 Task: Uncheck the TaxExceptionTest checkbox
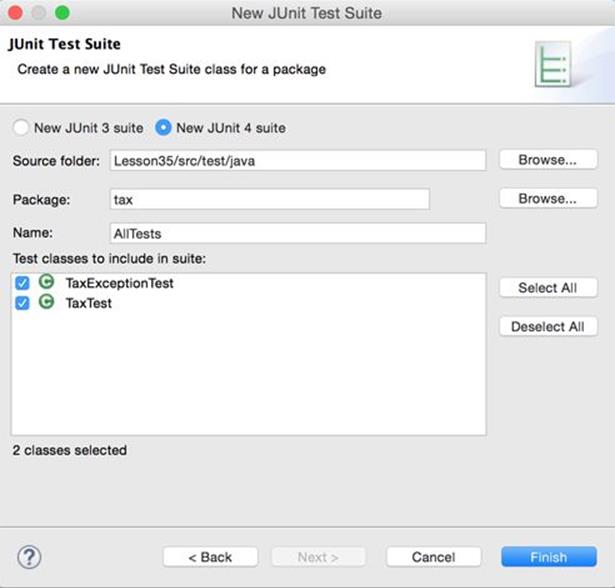coord(22,283)
